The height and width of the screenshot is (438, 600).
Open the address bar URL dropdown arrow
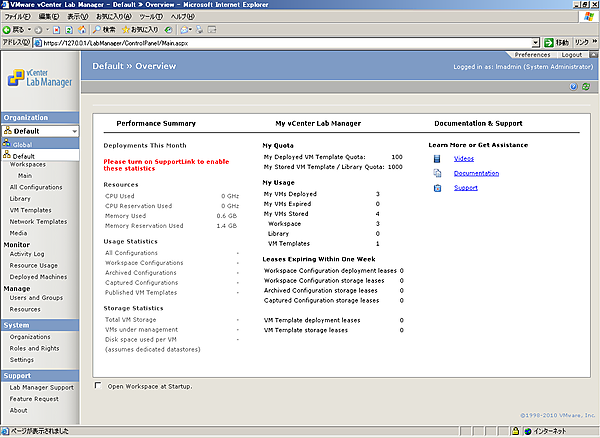click(x=535, y=43)
